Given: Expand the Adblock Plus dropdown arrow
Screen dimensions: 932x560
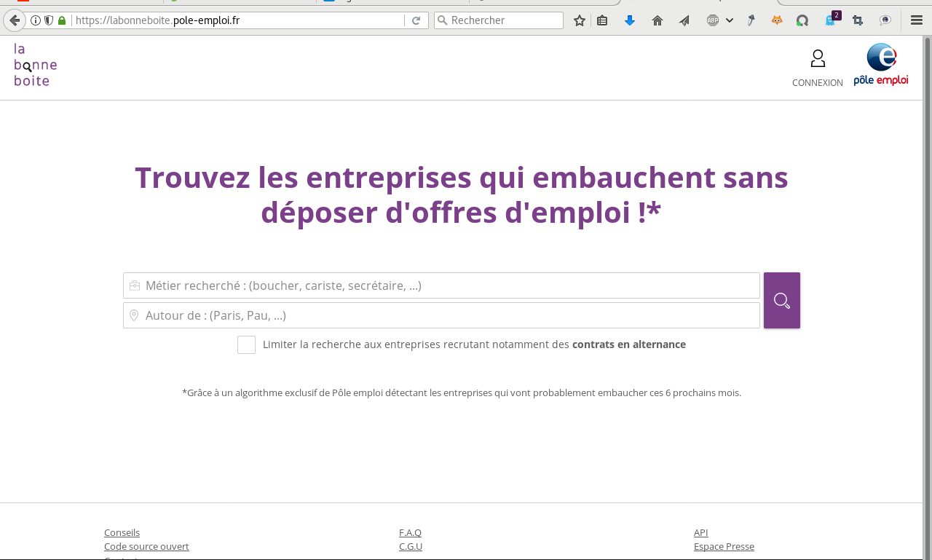Looking at the screenshot, I should click(730, 20).
